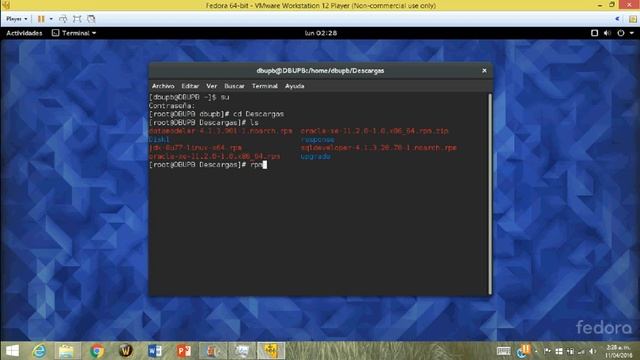This screenshot has width=640, height=360.
Task: Open the on-screen keyboard tray icon
Action: click(x=503, y=351)
